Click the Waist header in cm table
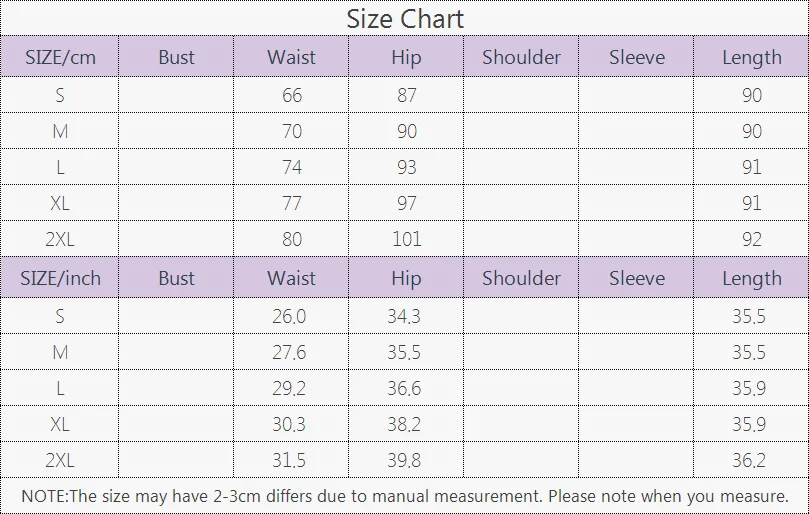Viewport: 809px width, 514px height. [291, 57]
